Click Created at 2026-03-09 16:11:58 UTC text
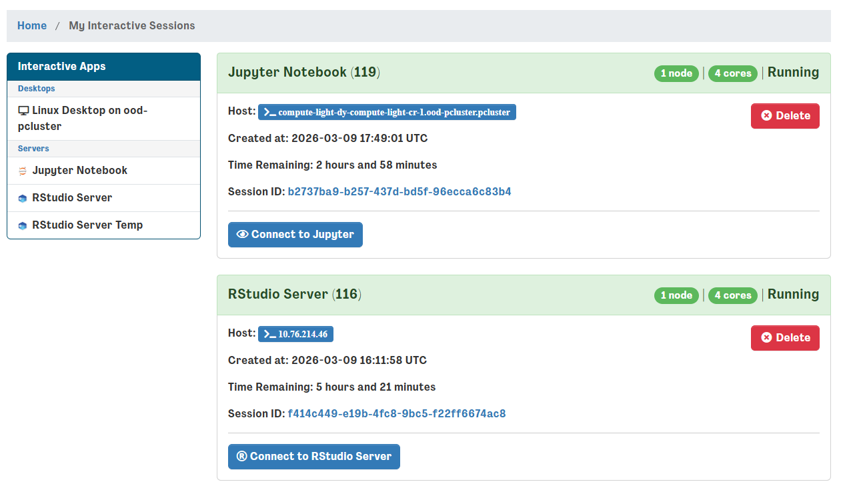This screenshot has height=504, width=859. 327,361
